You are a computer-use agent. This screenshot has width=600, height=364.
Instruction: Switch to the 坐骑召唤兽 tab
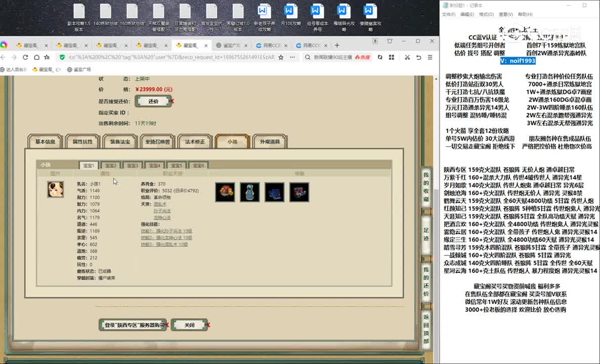pos(157,142)
